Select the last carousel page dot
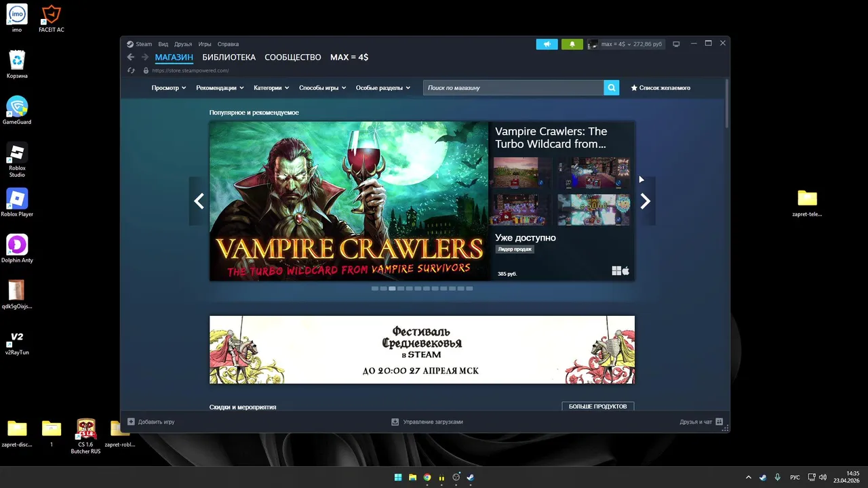The image size is (868, 488). pos(469,289)
